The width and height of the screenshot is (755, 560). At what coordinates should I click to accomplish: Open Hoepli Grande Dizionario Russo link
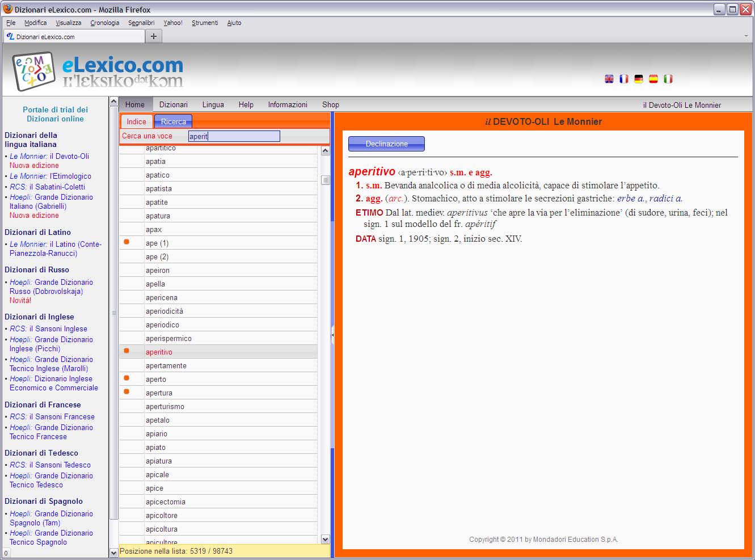click(x=51, y=287)
